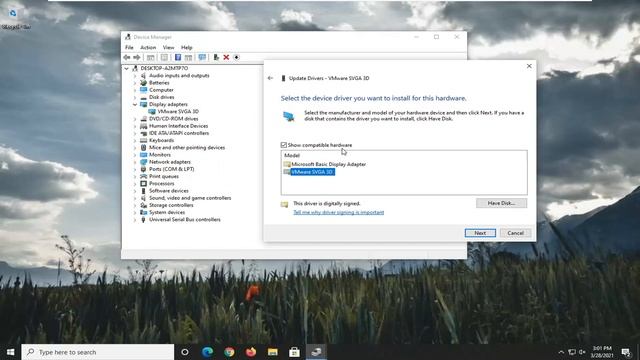Close the Update Drivers dialog
640x360 pixels.
[x=529, y=66]
